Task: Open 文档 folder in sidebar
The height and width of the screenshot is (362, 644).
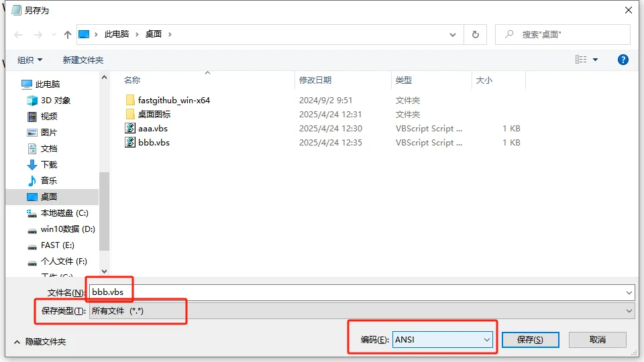Action: (49, 149)
